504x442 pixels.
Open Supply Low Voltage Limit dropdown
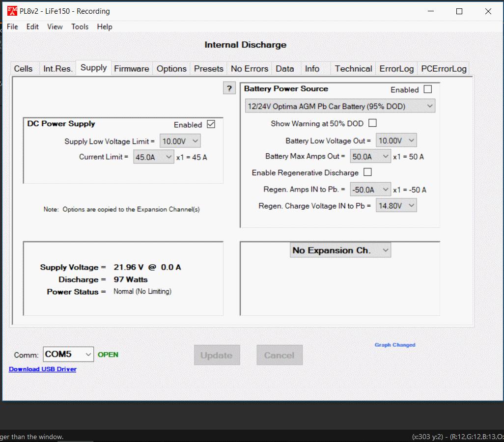click(x=180, y=141)
